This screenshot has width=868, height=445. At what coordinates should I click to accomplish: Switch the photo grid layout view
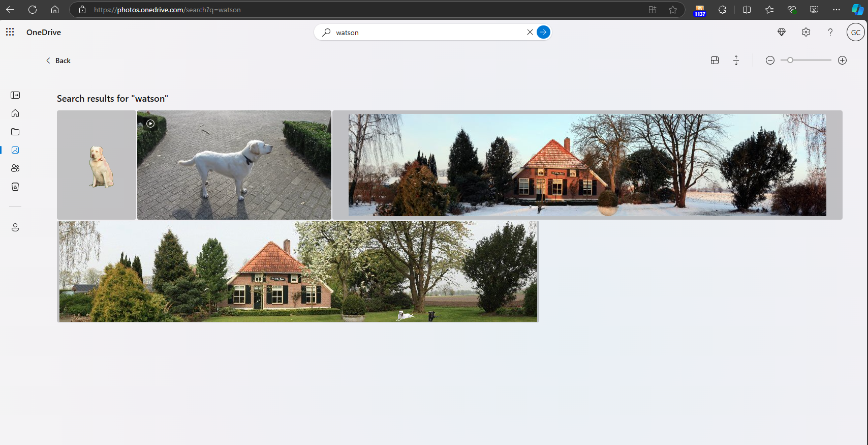tap(715, 61)
